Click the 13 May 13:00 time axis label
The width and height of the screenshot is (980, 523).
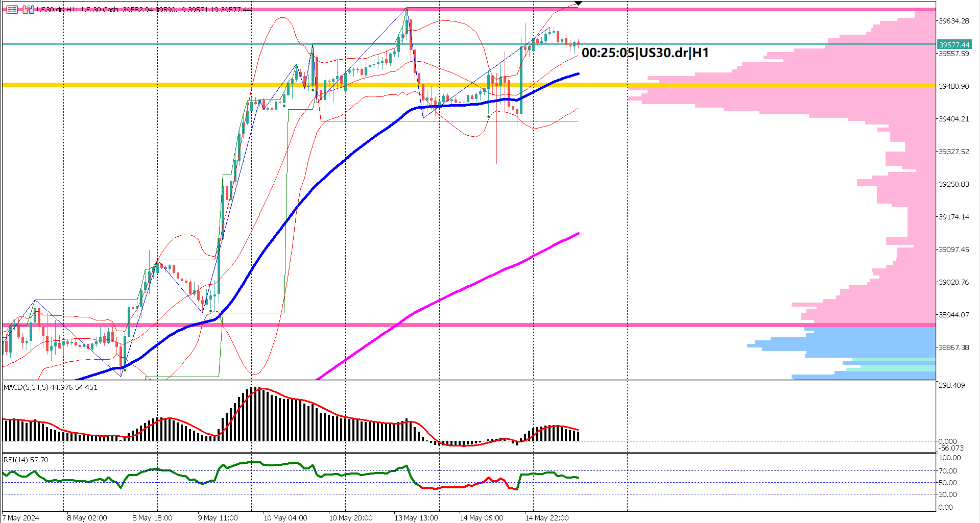(x=417, y=517)
